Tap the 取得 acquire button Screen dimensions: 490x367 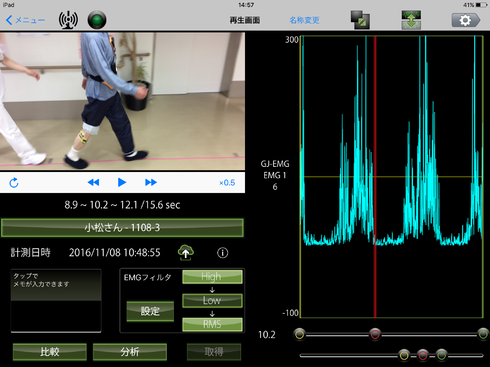pyautogui.click(x=214, y=352)
